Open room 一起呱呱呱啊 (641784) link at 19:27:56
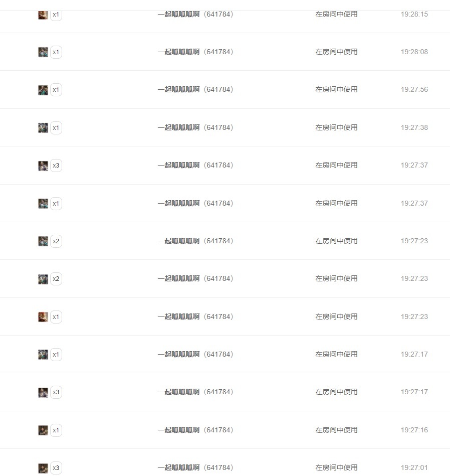The height and width of the screenshot is (476, 450). tap(195, 90)
